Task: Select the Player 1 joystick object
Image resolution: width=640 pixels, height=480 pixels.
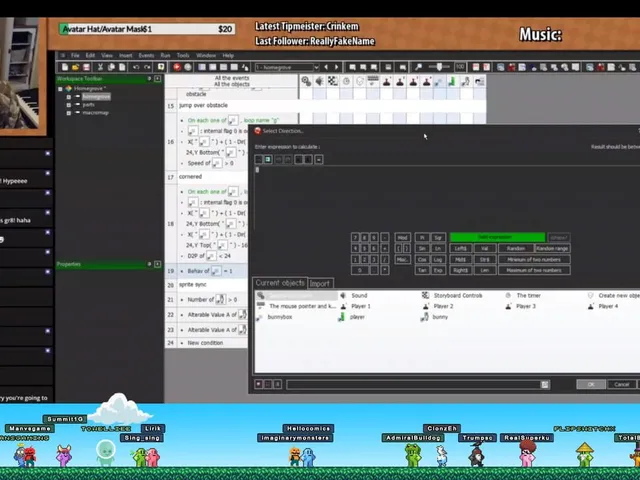Action: [x=356, y=306]
